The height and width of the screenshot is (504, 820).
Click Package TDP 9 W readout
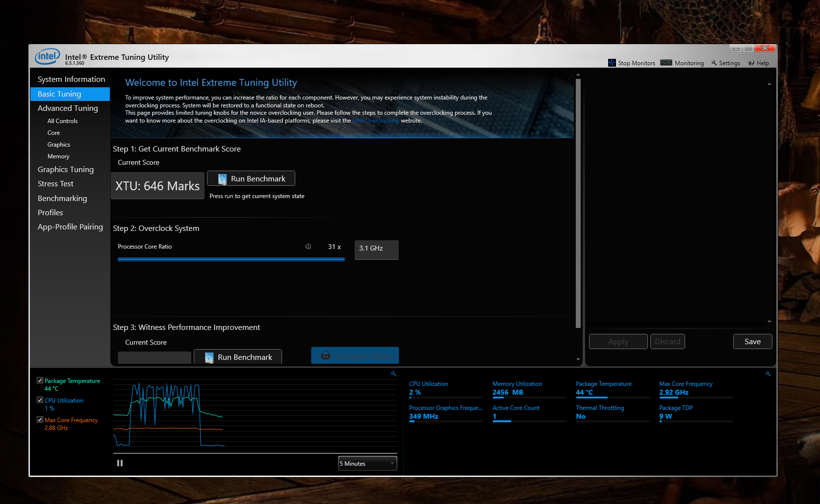[695, 413]
